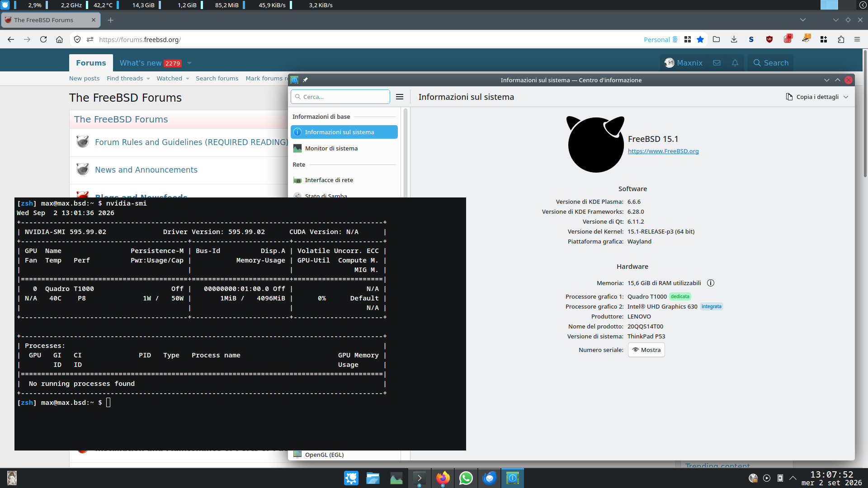Open a new browser tab
This screenshot has width=868, height=488.
point(111,20)
